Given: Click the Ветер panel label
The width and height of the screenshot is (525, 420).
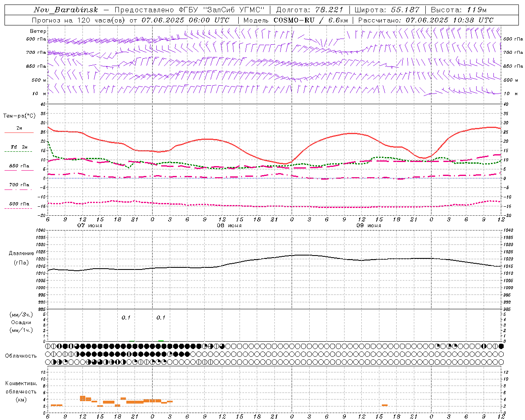Looking at the screenshot, I should pyautogui.click(x=38, y=31).
